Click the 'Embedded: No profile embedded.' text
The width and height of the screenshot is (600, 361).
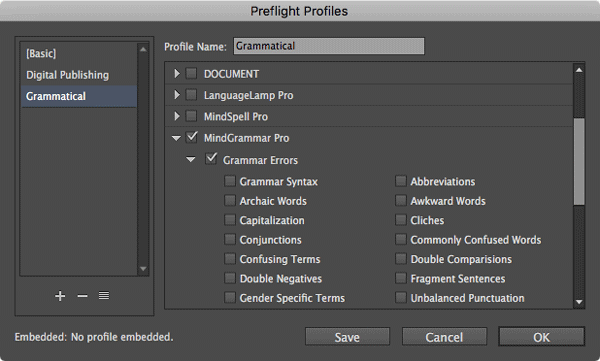pyautogui.click(x=94, y=337)
